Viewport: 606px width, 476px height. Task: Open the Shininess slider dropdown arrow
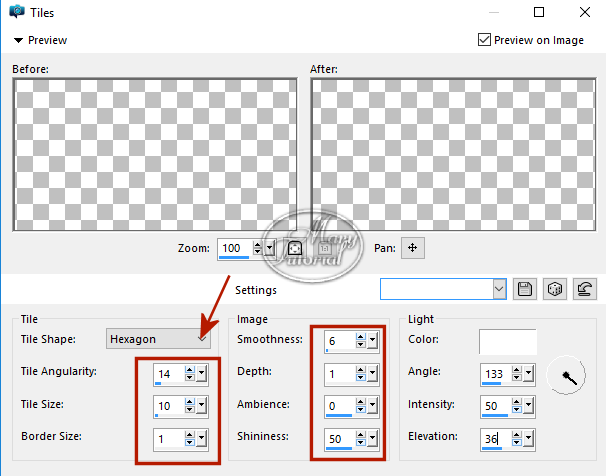[372, 437]
